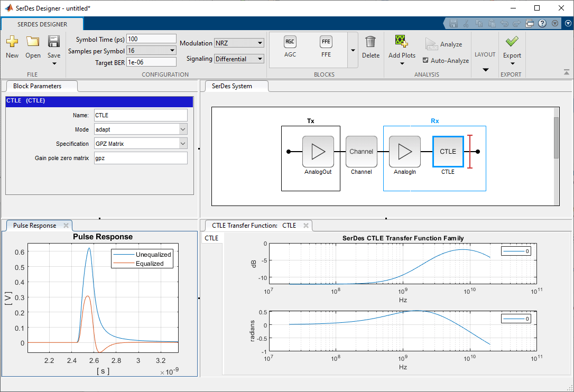Screen dimensions: 574x392
Task: Open help options dropdown arrow
Action: point(555,23)
